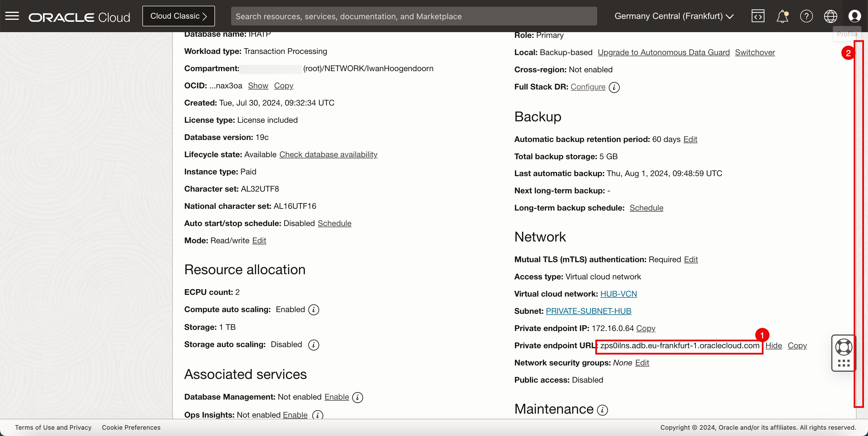Open the hamburger navigation menu
This screenshot has width=868, height=436.
[12, 16]
